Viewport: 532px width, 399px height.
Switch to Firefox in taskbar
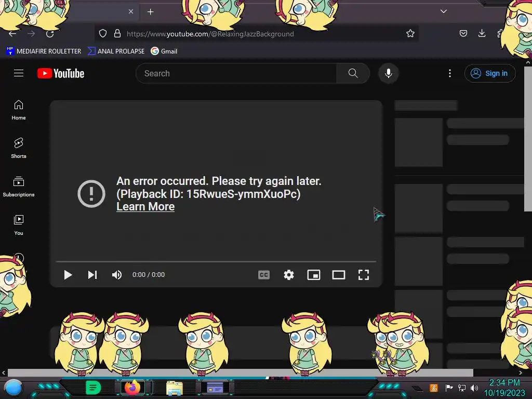[x=132, y=387]
